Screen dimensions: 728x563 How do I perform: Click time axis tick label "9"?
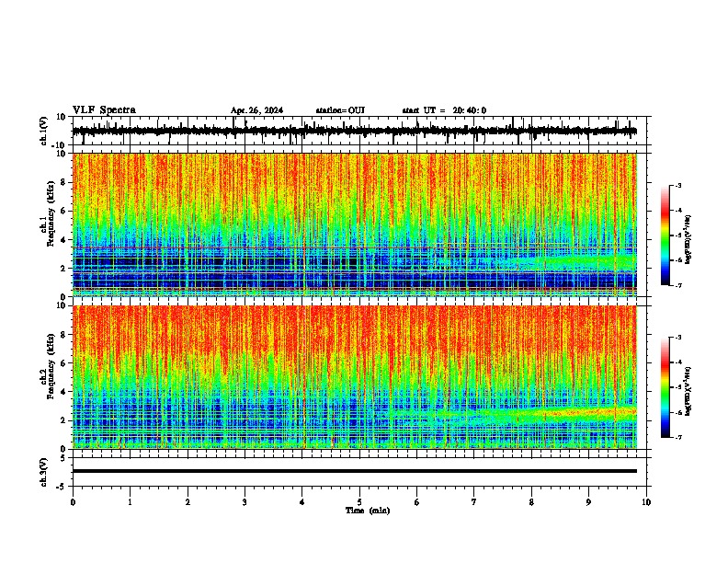(x=588, y=502)
